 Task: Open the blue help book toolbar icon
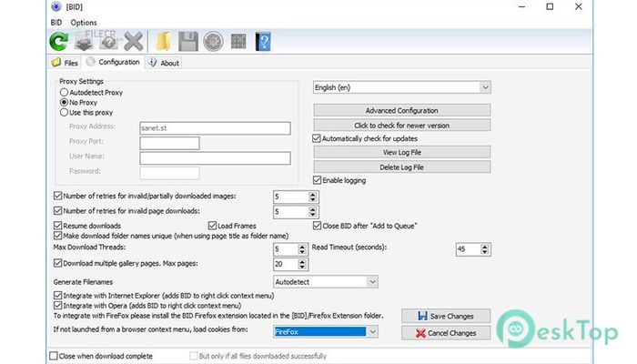click(263, 42)
